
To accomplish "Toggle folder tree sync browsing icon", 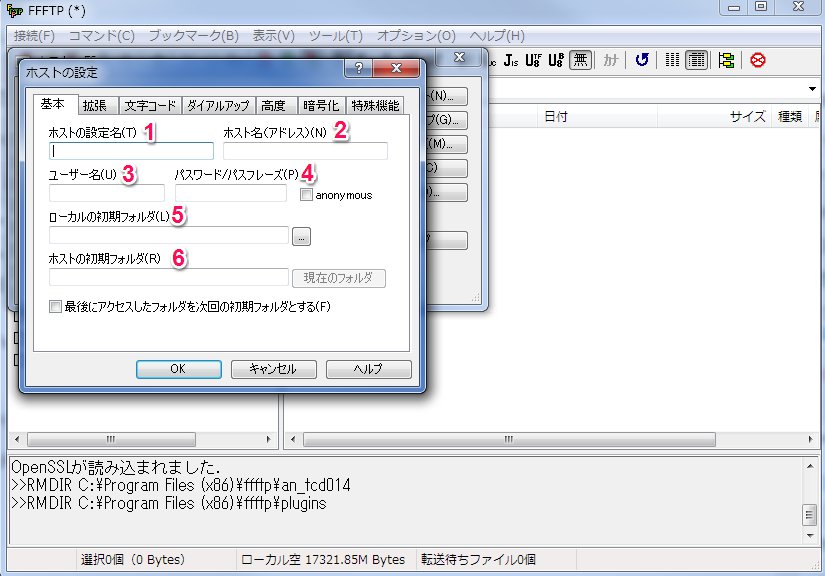I will coord(727,60).
